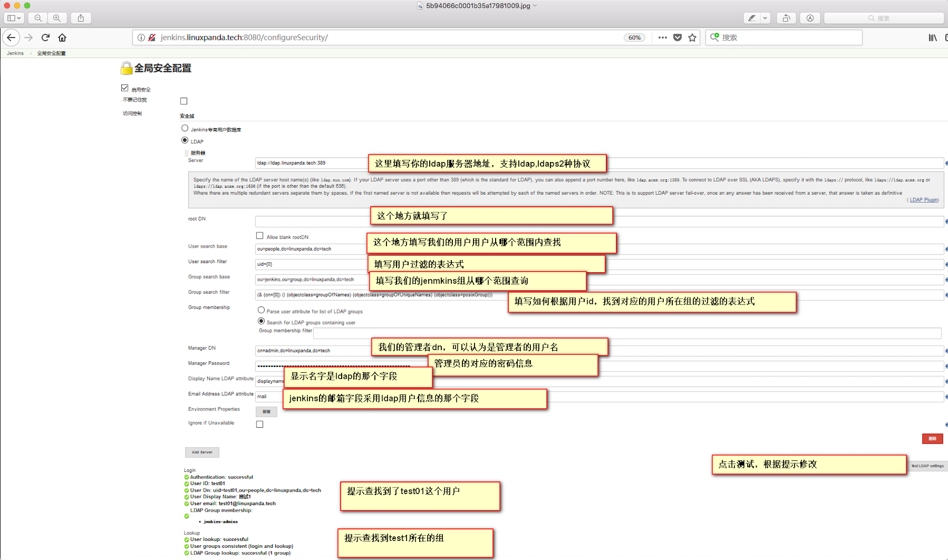The image size is (948, 560).
Task: Click the Server ldap address field
Action: tap(599, 163)
